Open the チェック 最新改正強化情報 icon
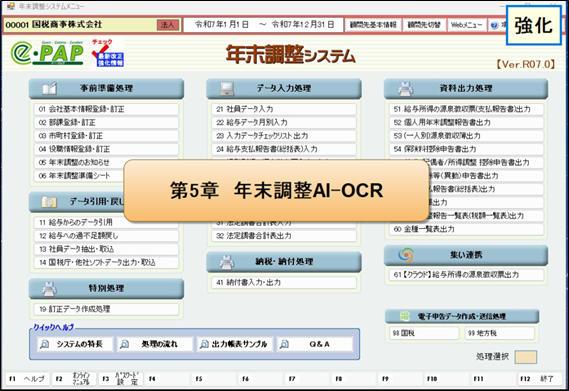Viewport: 569px width, 391px height. click(x=107, y=53)
